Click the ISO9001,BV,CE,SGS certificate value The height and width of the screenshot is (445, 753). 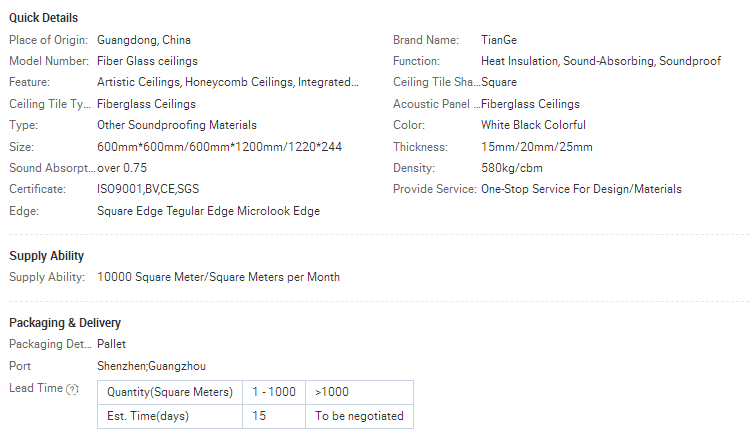147,189
